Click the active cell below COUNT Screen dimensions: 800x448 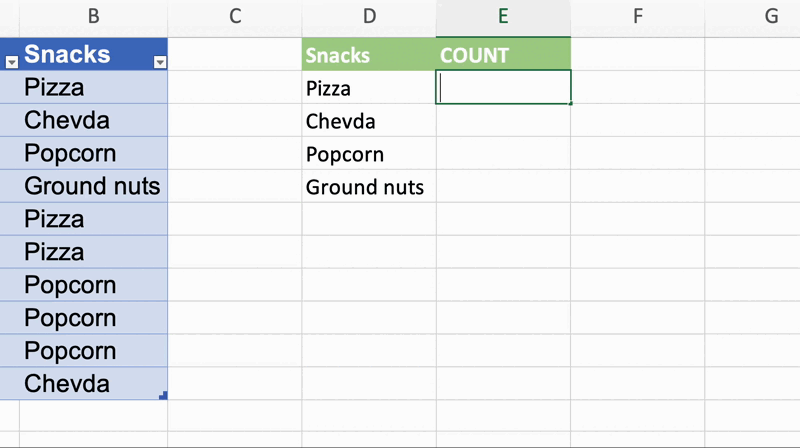[x=503, y=88]
